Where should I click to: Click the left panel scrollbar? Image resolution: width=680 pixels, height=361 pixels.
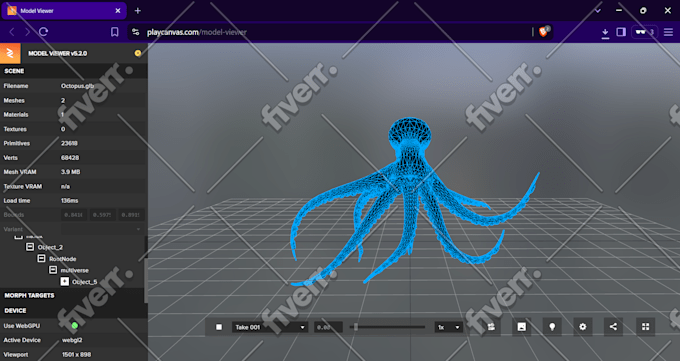pos(146,280)
